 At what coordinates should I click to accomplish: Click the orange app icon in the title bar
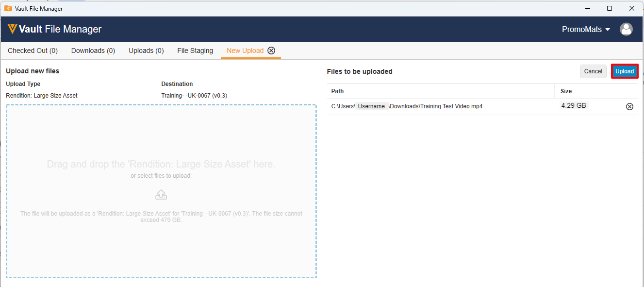tap(8, 8)
